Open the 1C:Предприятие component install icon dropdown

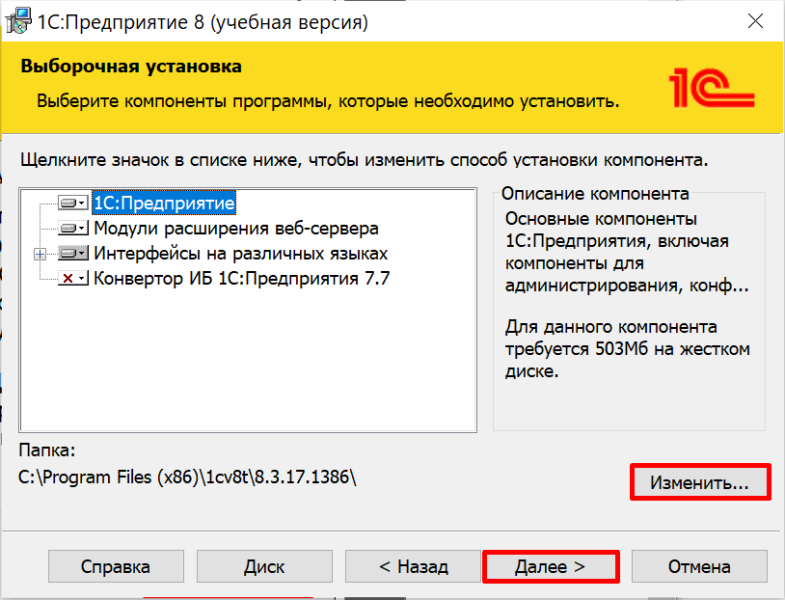pos(74,203)
